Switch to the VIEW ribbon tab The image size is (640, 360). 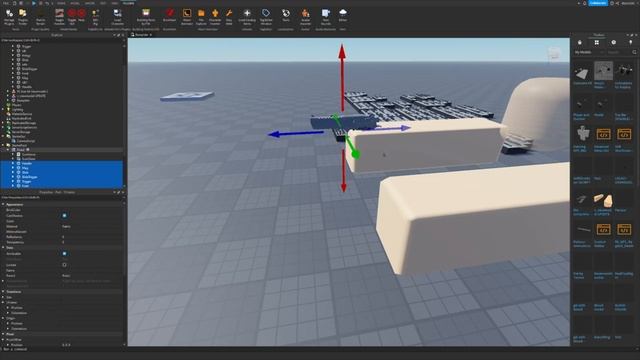click(x=115, y=3)
